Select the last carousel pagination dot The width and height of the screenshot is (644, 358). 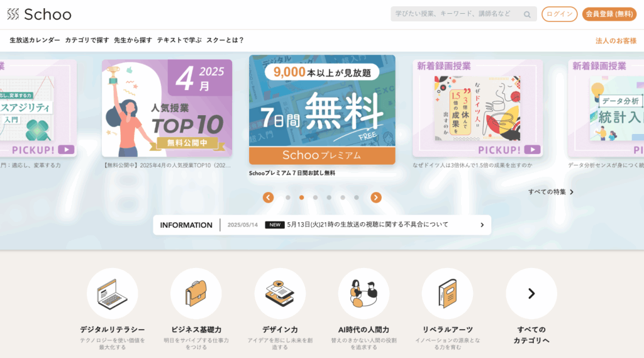(357, 198)
